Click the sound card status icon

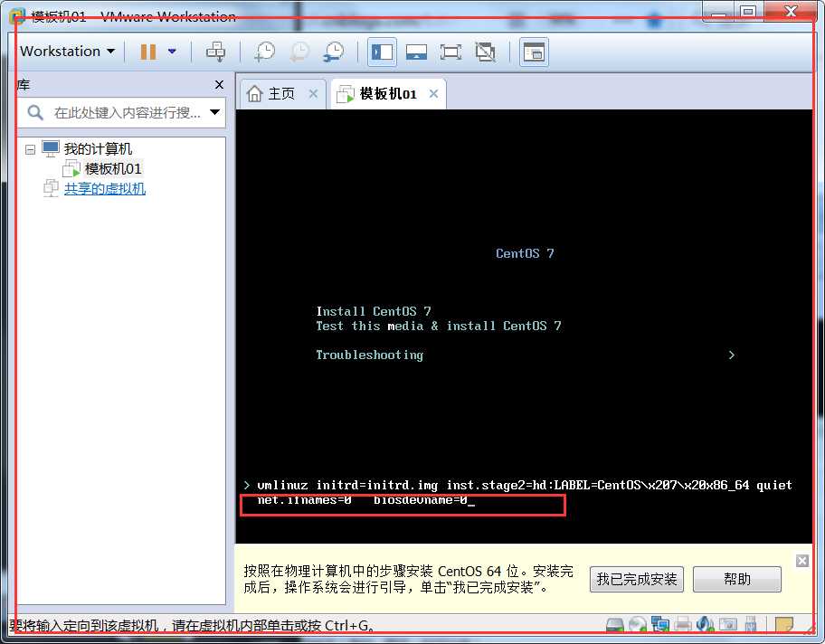(705, 624)
